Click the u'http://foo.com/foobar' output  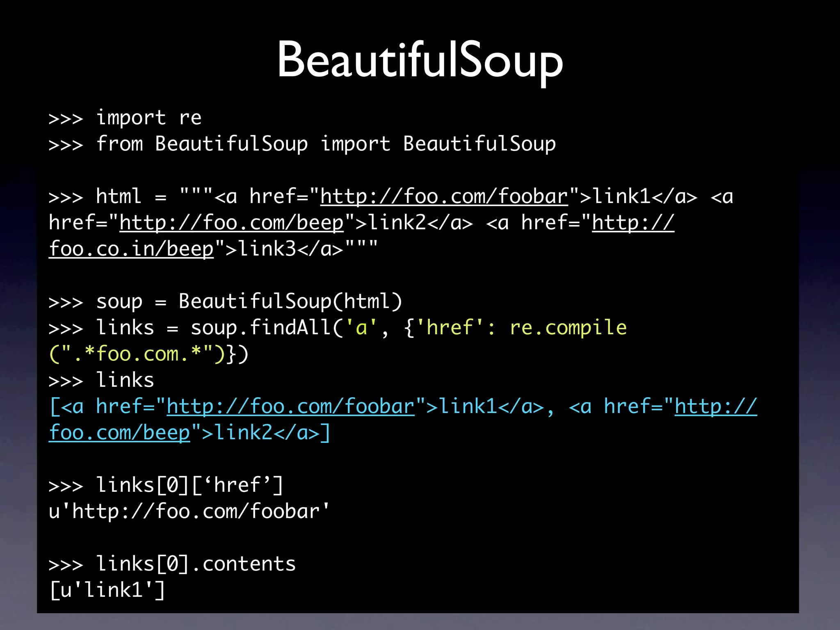(x=189, y=511)
